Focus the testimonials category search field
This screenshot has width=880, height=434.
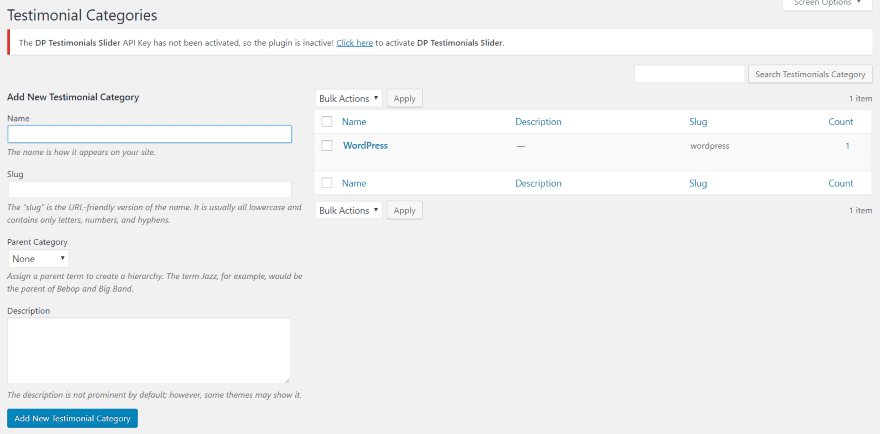click(x=689, y=74)
